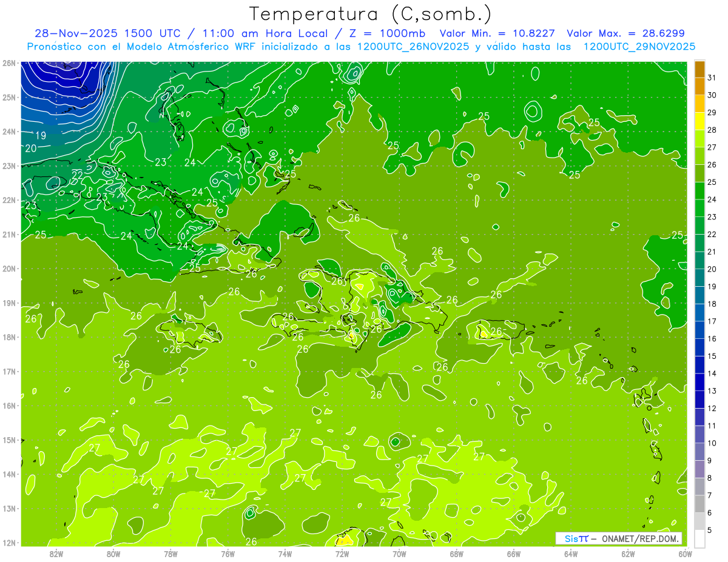
Task: Click the 23N latitude axis label
Action: 9,166
